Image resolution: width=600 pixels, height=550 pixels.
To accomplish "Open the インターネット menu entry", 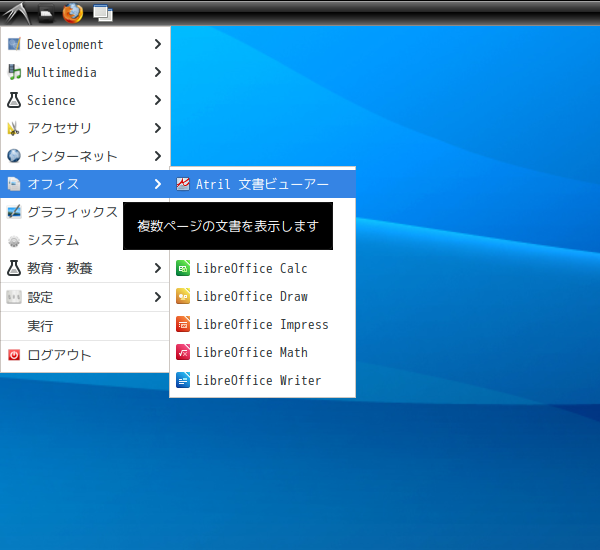I will click(x=85, y=156).
